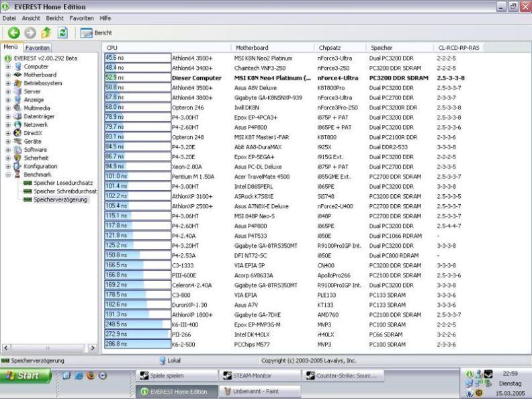Select the Dieser Computer row
The width and height of the screenshot is (532, 399).
coord(285,78)
